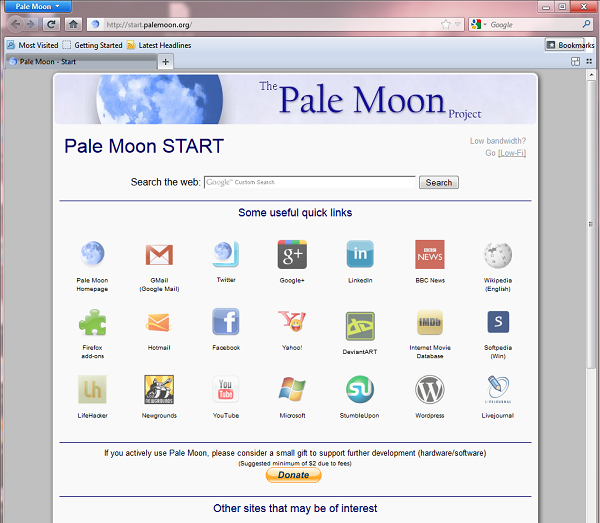The image size is (600, 523).
Task: Open a new tab with the plus button
Action: 165,62
